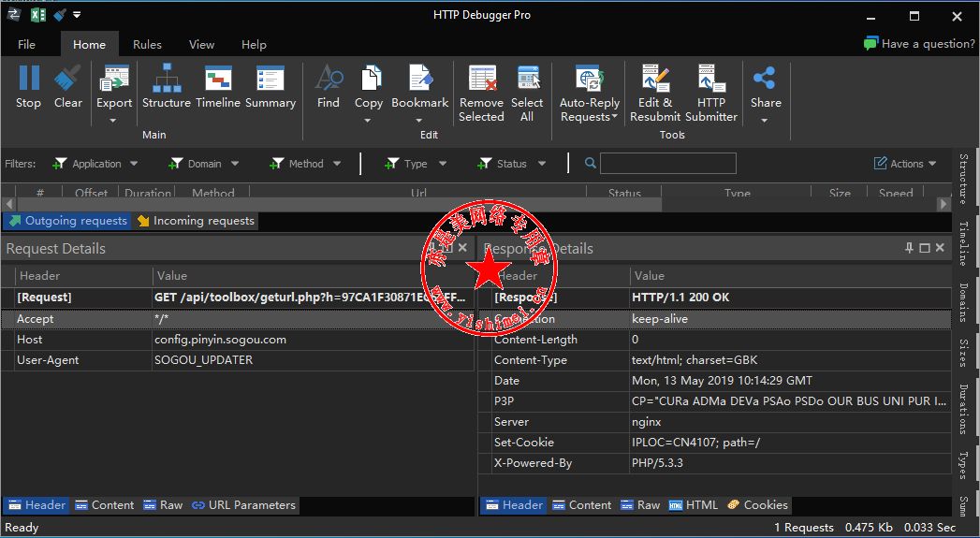Switch to the Rules ribbon tab
Image resolution: width=980 pixels, height=538 pixels.
tap(148, 44)
